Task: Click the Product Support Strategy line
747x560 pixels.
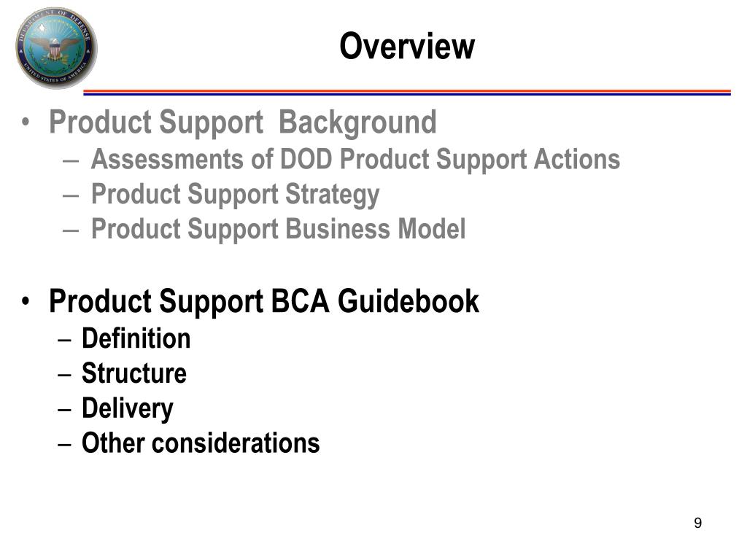Action: 236,195
